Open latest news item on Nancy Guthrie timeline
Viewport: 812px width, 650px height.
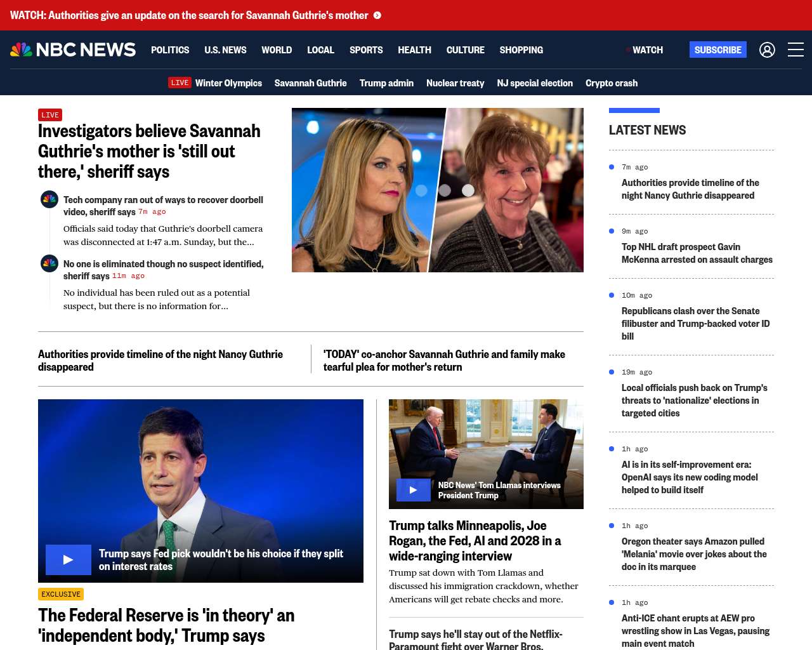[690, 189]
